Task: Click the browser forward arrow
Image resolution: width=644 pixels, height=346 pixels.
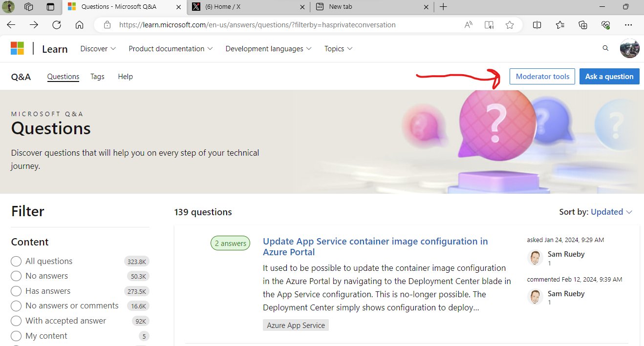Action: click(34, 25)
